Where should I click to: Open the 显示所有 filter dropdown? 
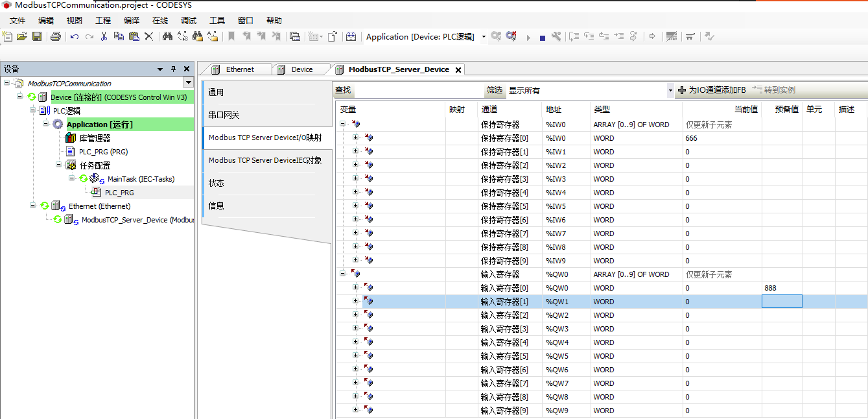coord(670,90)
